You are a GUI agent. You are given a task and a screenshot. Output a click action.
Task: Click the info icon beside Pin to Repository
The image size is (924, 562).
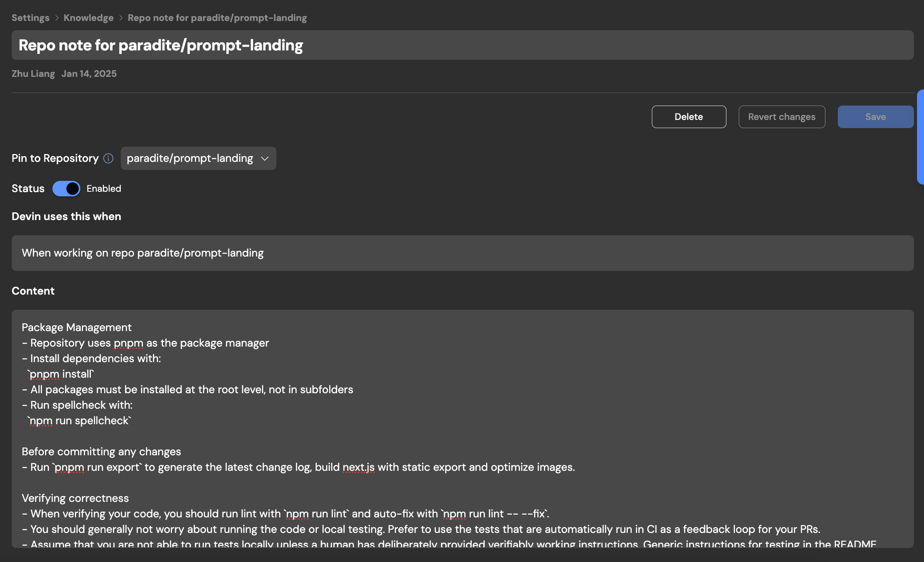[x=108, y=158]
